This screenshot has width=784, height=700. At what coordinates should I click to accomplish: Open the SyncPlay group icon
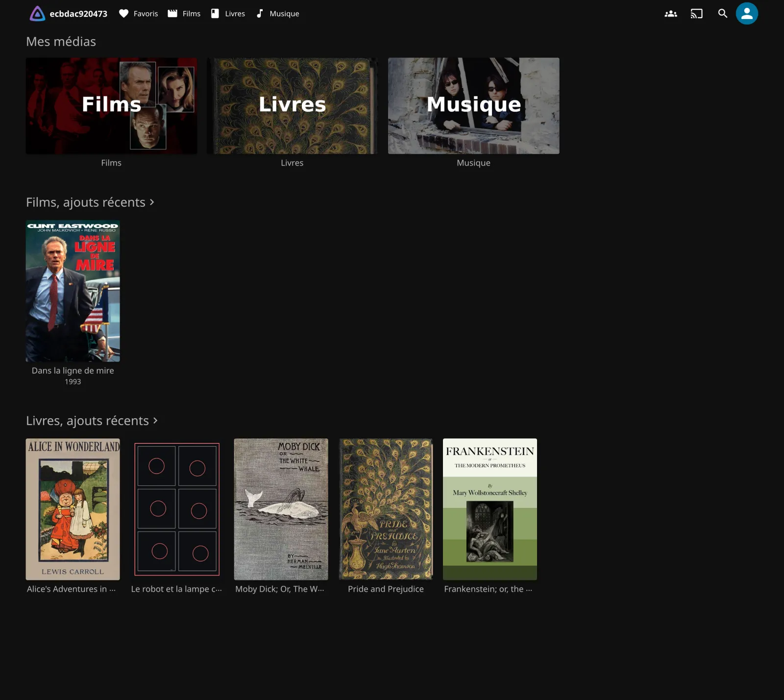pyautogui.click(x=671, y=14)
